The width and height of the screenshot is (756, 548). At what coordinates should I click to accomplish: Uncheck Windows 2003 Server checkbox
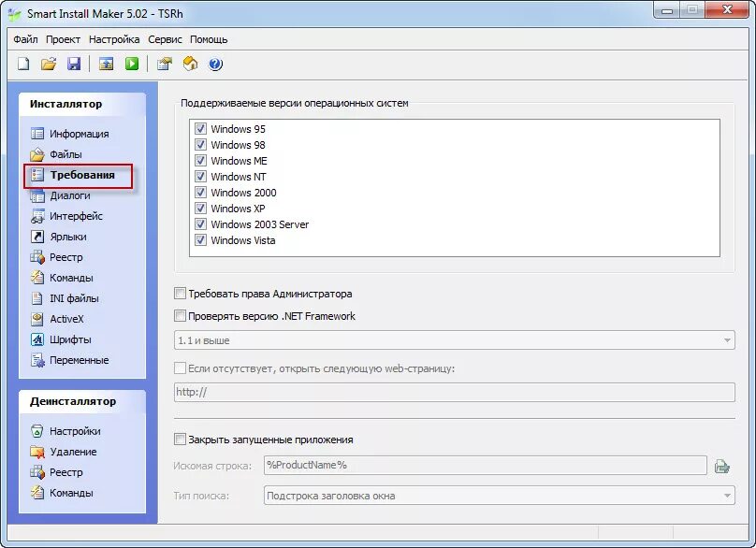click(200, 224)
